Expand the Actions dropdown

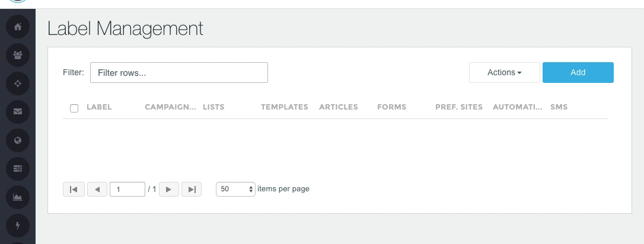pyautogui.click(x=504, y=72)
